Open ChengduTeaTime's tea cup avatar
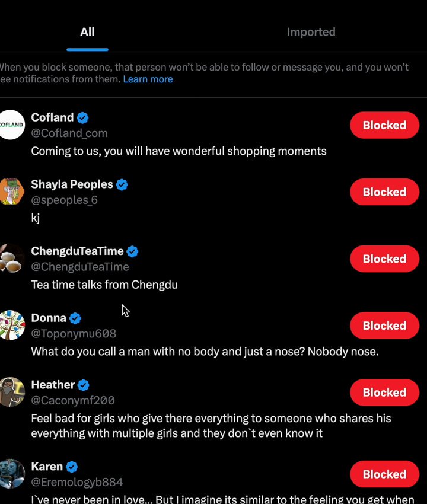Screen dimensions: 427x504 click(12, 259)
